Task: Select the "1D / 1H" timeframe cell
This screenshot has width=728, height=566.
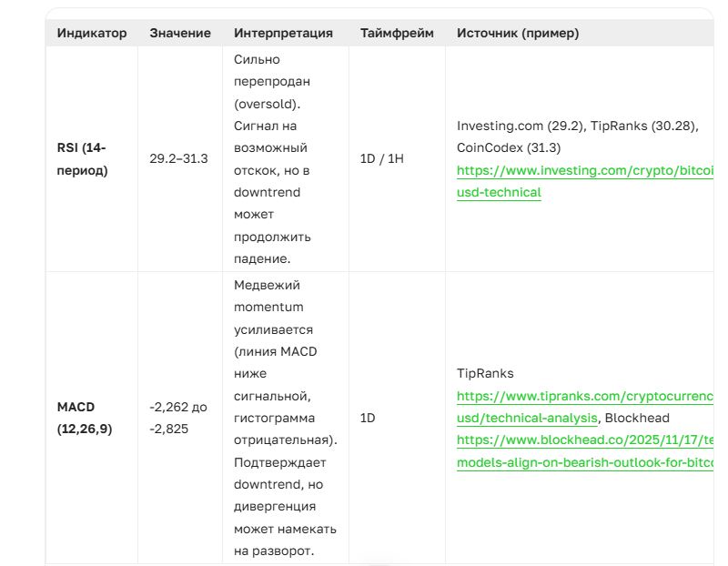Action: coord(382,158)
